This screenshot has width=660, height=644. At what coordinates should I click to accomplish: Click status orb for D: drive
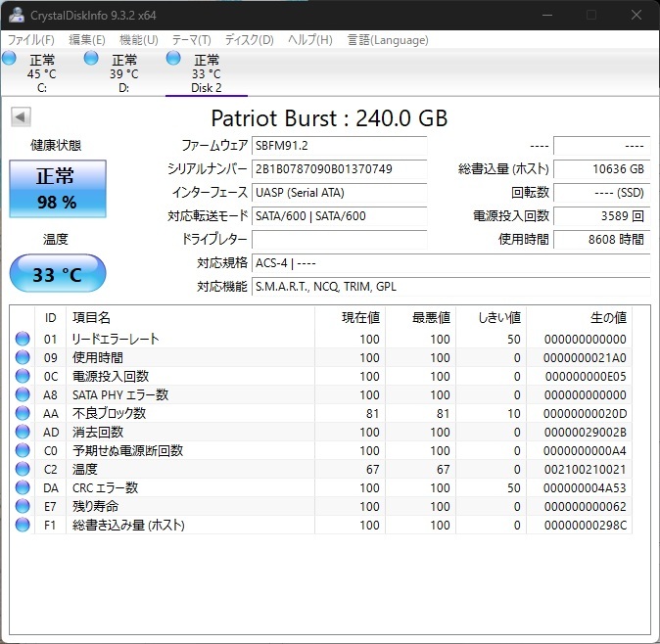91,58
